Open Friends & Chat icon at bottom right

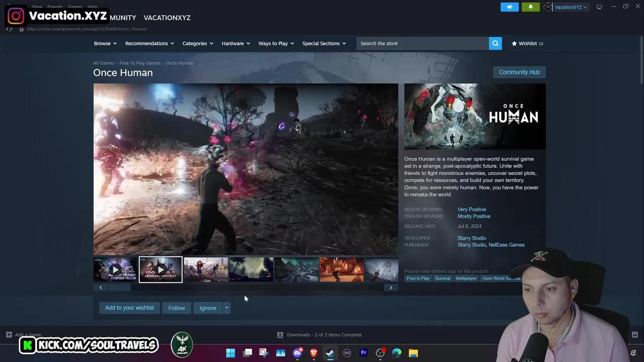(x=635, y=335)
